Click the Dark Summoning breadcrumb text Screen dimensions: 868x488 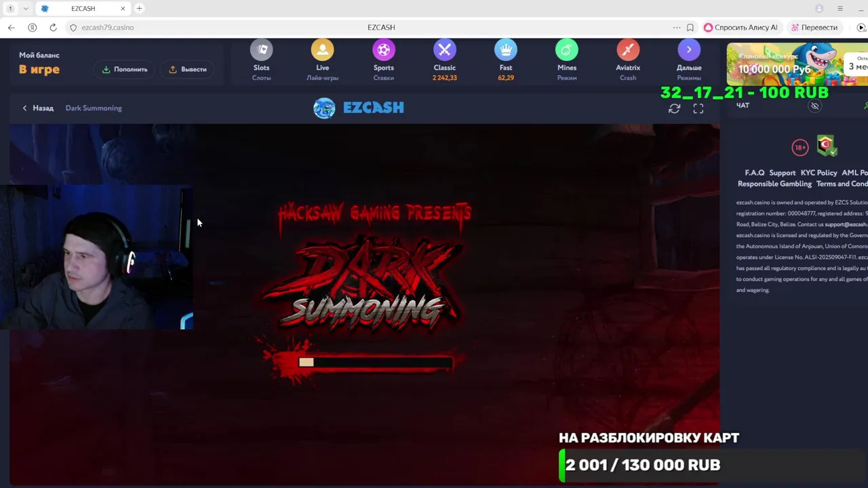coord(94,108)
